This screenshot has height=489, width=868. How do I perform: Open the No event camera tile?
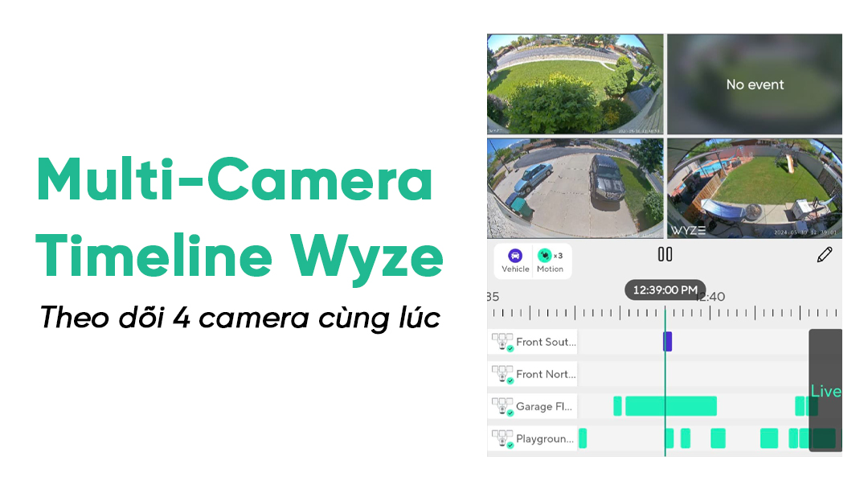click(755, 84)
